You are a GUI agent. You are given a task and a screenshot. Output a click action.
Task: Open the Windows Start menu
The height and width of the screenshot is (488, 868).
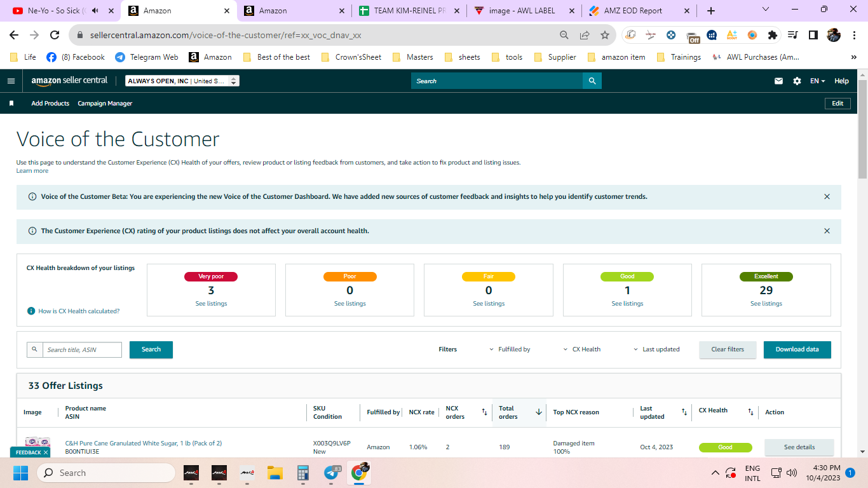20,473
